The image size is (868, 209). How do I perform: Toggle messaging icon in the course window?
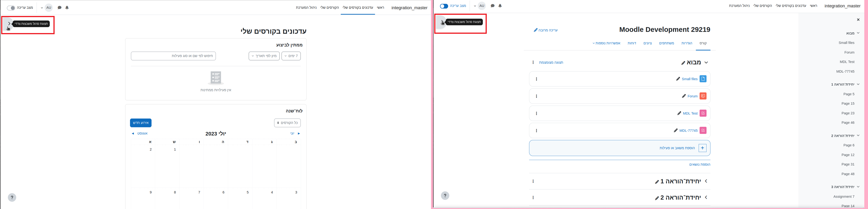coord(493,6)
